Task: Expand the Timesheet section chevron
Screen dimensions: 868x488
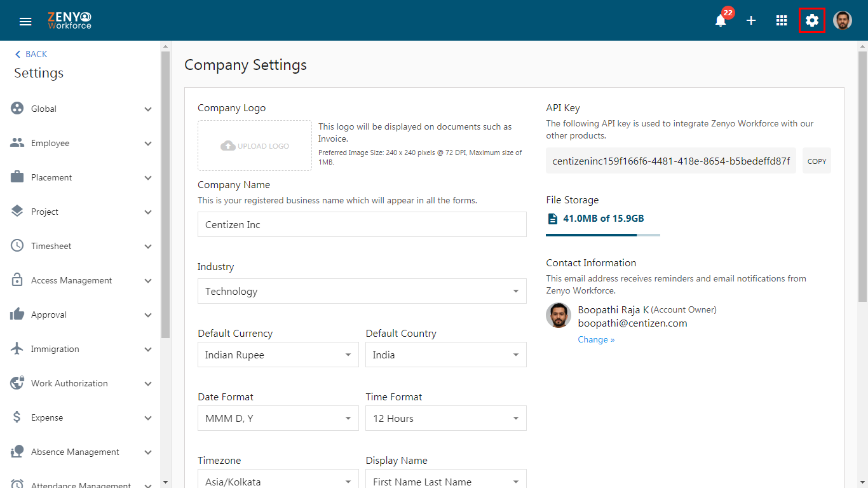Action: pos(148,247)
